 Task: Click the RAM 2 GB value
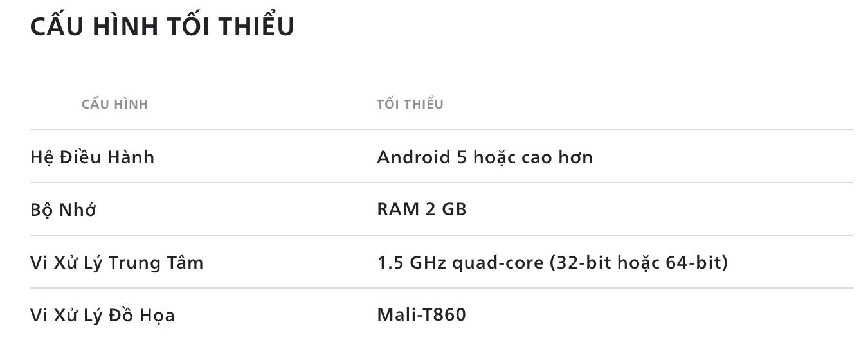pyautogui.click(x=422, y=209)
